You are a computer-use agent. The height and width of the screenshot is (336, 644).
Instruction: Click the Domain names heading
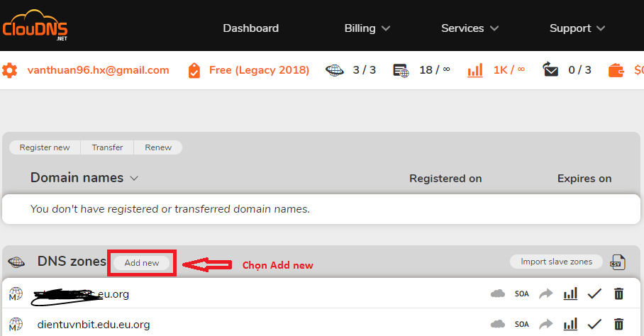(x=77, y=178)
